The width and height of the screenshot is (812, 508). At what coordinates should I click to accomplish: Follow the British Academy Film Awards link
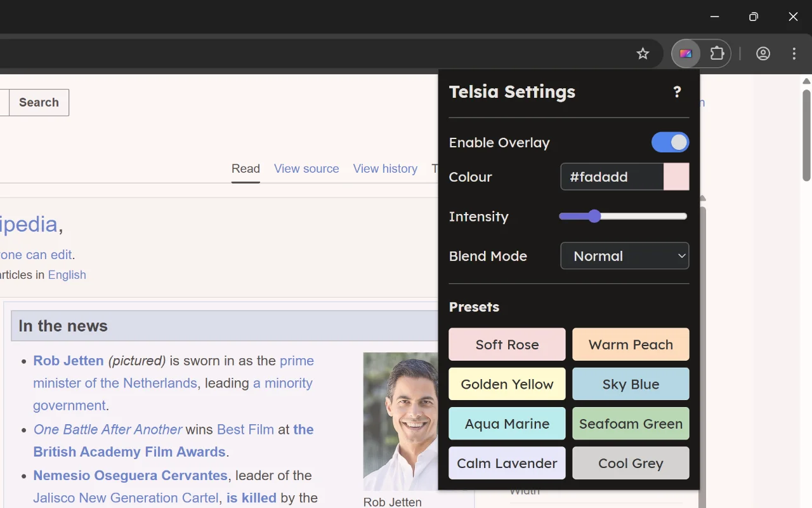click(129, 451)
